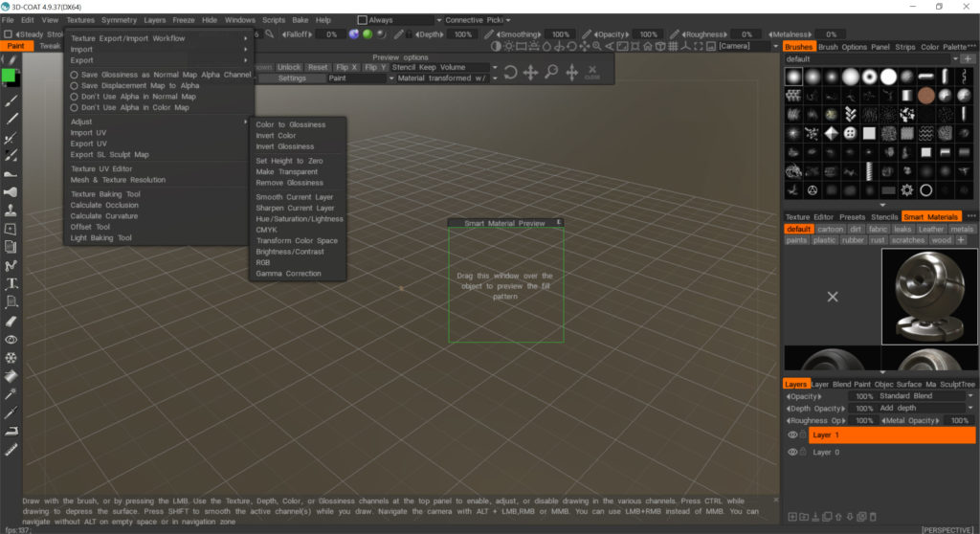Enable Don't Use Alpha in Color Map
Viewport: 980px width, 534px height.
tap(130, 107)
